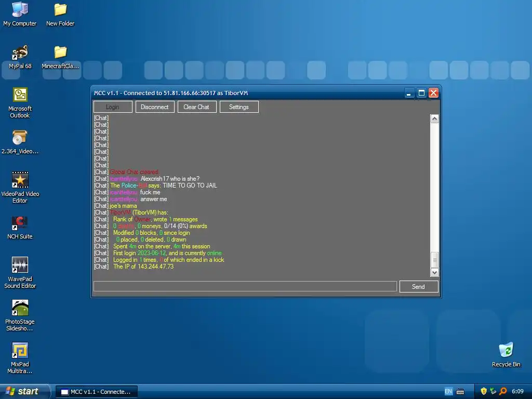532x399 pixels.
Task: Open the New Folder desktop icon
Action: click(60, 14)
